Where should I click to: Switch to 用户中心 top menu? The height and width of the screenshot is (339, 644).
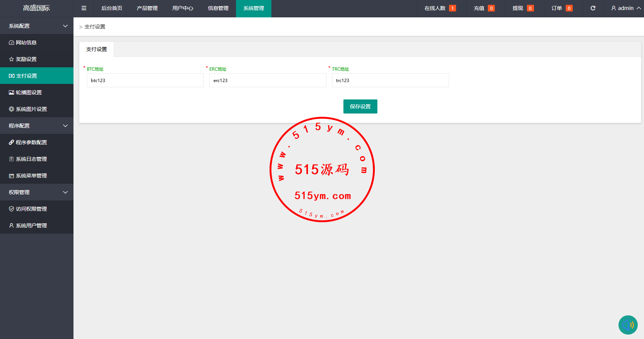pyautogui.click(x=182, y=8)
